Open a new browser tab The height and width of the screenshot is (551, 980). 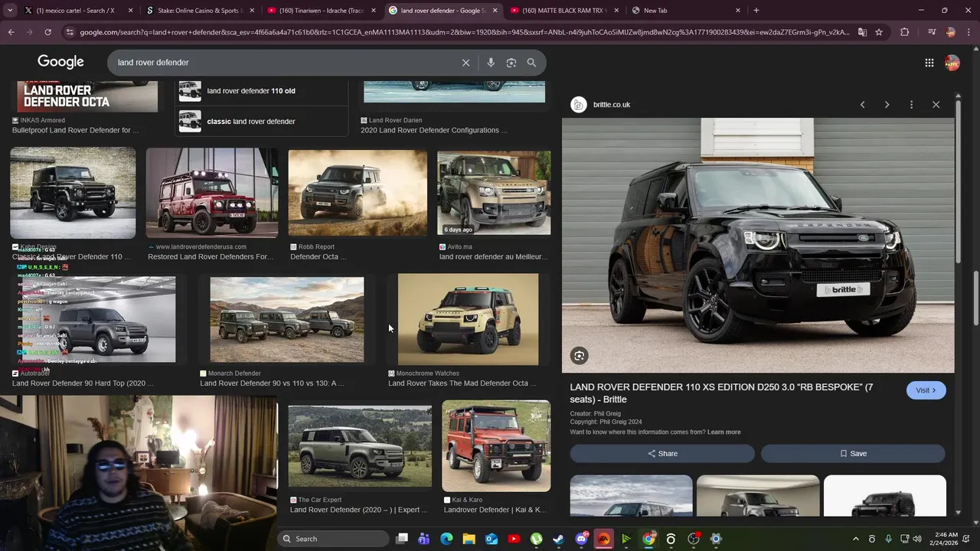[756, 10]
